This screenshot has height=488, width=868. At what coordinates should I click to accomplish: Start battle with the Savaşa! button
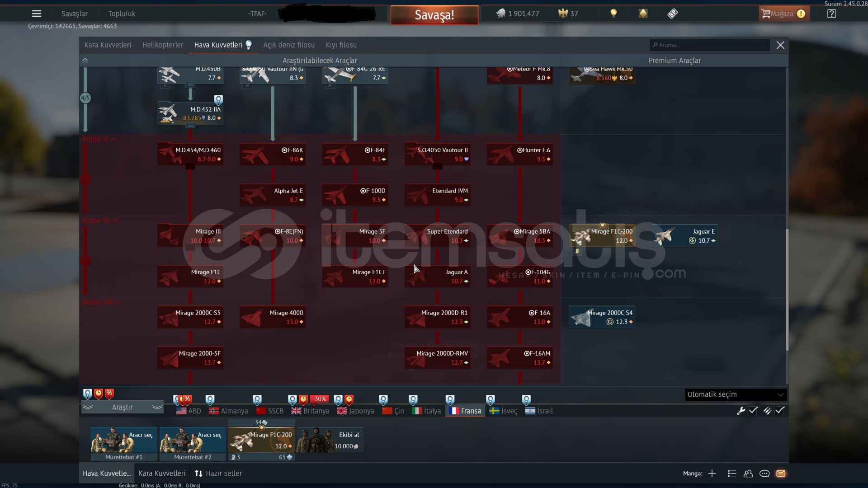point(434,15)
